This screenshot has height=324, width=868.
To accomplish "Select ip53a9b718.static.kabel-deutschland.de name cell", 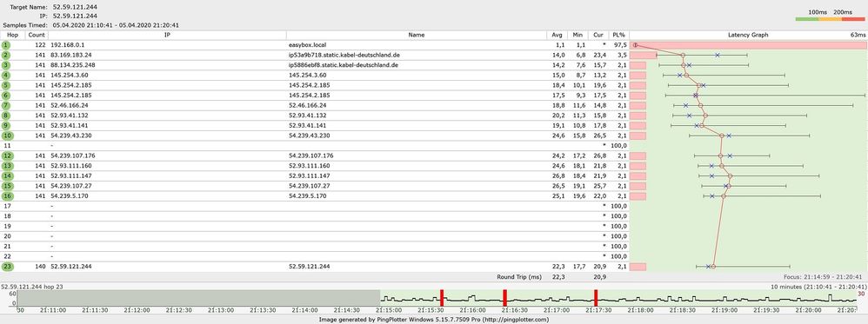I will 344,56.
